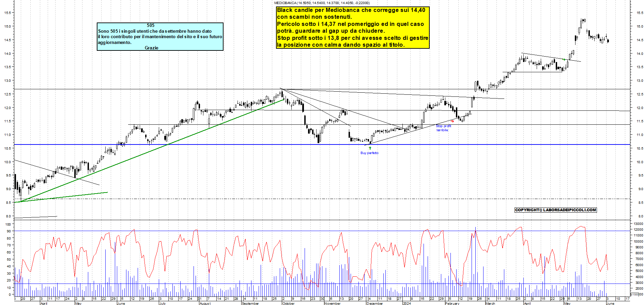Click the 'Pericolo sotto i 14,37' line
Screen dimensions: 644x305
(350, 24)
